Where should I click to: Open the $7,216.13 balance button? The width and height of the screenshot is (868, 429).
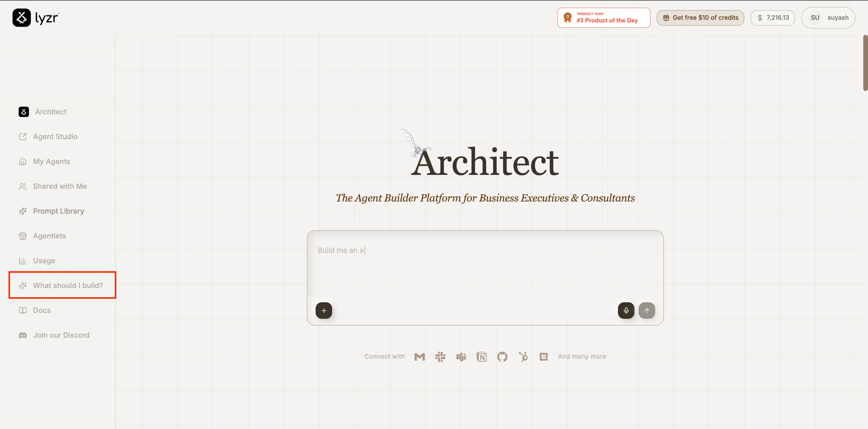772,17
